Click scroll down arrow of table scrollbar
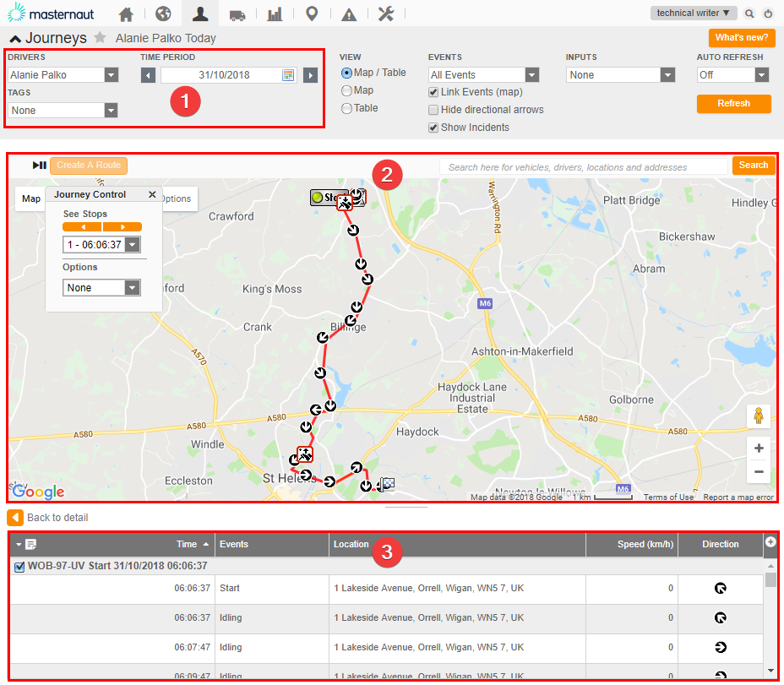Viewport: 784px width, 685px height. [770, 671]
